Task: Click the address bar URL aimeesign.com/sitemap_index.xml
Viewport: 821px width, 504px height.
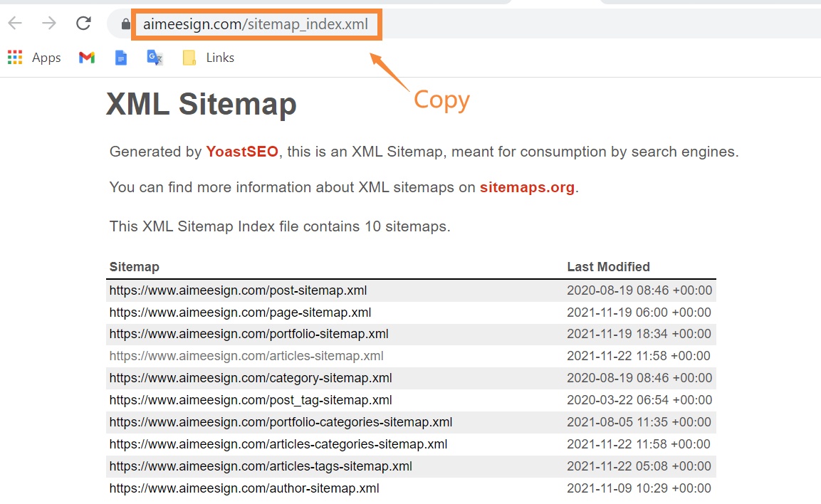Action: [256, 24]
